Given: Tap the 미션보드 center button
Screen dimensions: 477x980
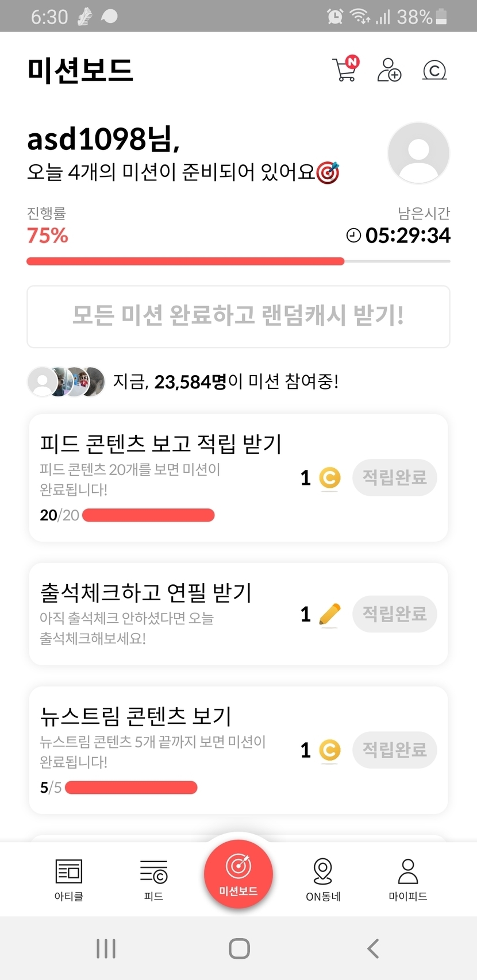Looking at the screenshot, I should [x=238, y=874].
